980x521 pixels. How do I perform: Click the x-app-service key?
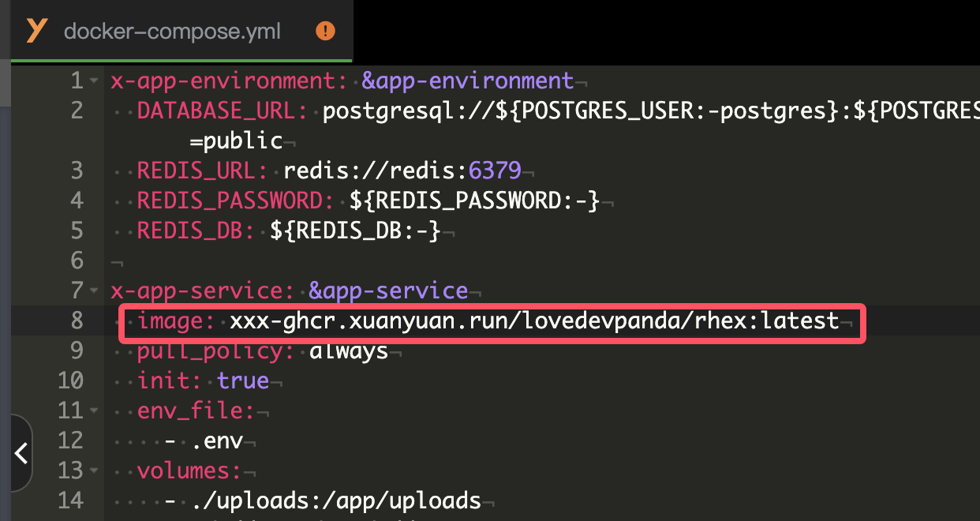[203, 291]
